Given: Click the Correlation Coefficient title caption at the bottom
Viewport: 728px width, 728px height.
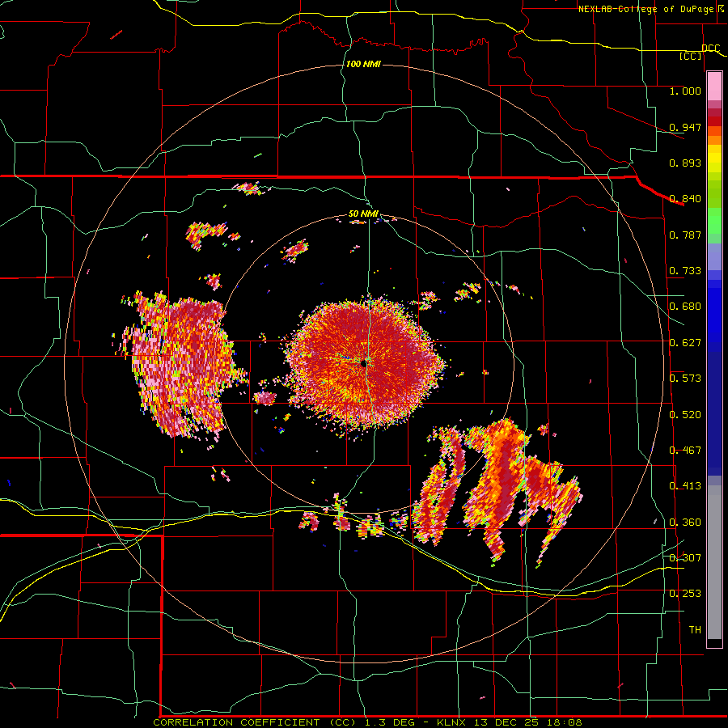Looking at the screenshot, I should [x=367, y=722].
